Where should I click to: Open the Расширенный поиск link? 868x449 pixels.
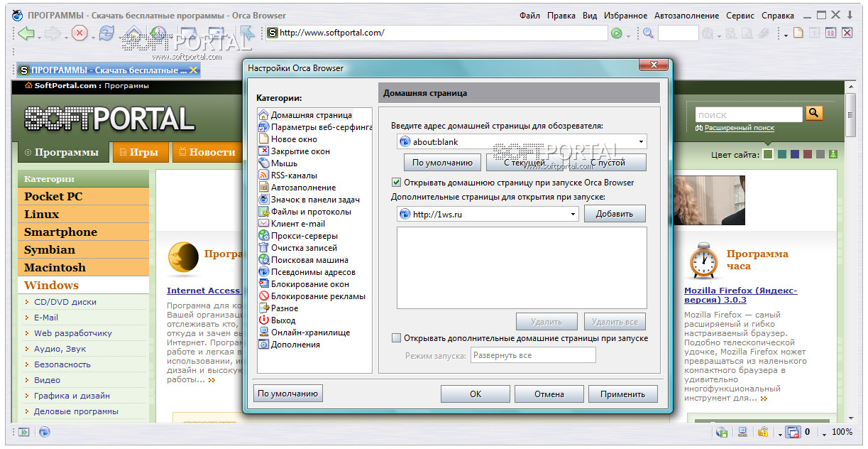pyautogui.click(x=739, y=128)
